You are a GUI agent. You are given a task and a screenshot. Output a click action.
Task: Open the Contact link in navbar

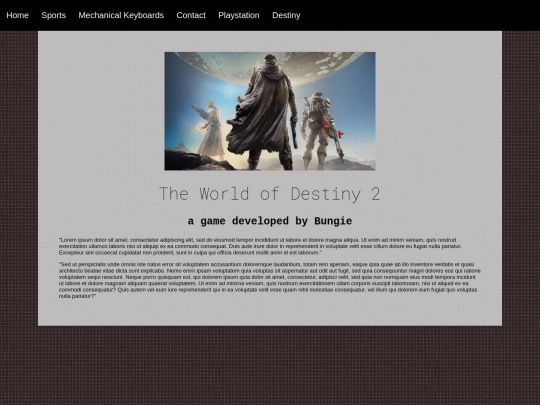191,15
